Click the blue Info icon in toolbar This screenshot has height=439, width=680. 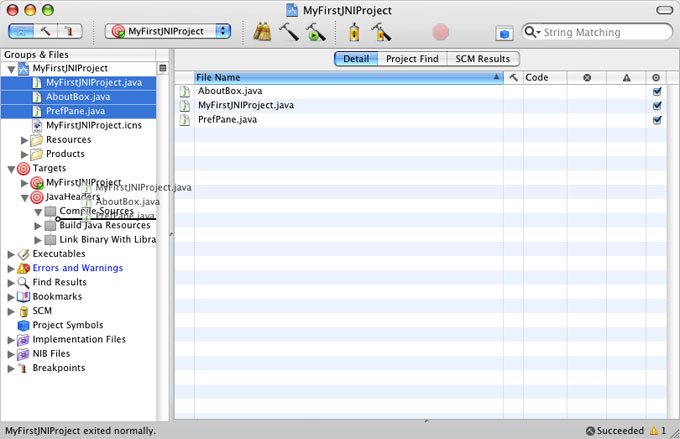click(x=504, y=33)
